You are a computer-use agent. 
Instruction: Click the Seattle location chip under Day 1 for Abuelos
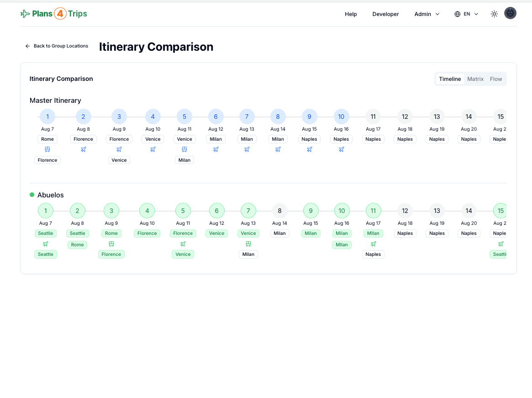[45, 233]
